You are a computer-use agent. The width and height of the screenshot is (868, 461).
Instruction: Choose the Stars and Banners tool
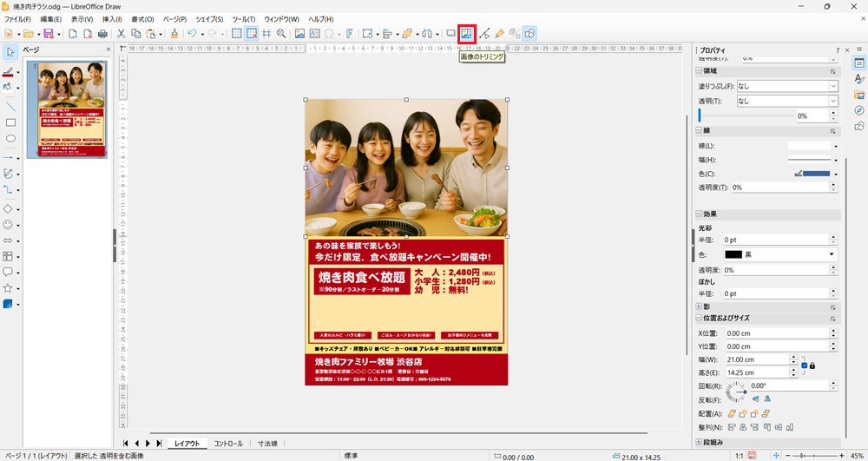click(x=8, y=287)
